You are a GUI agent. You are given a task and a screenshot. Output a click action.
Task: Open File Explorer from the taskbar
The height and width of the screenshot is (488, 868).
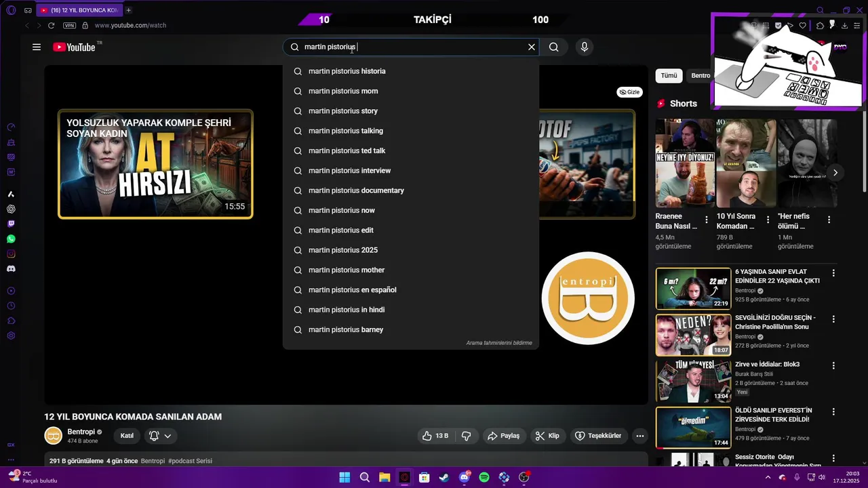coord(384,477)
